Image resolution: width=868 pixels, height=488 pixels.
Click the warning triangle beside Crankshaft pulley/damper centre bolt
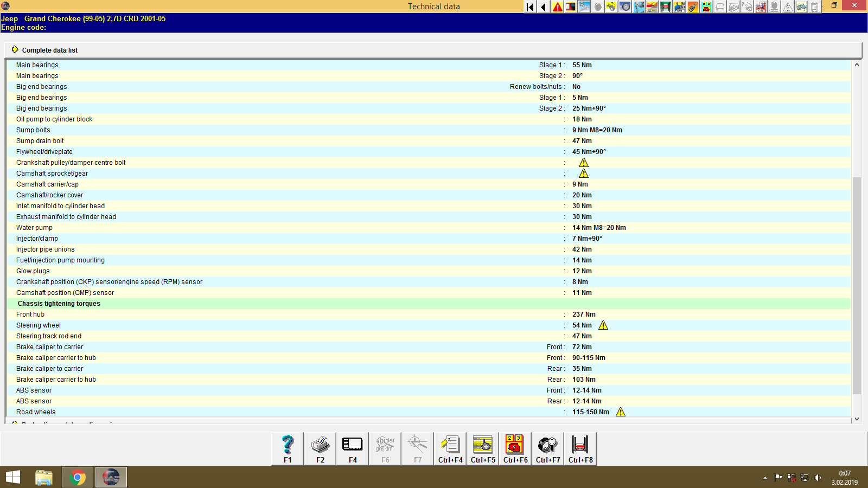click(x=584, y=162)
